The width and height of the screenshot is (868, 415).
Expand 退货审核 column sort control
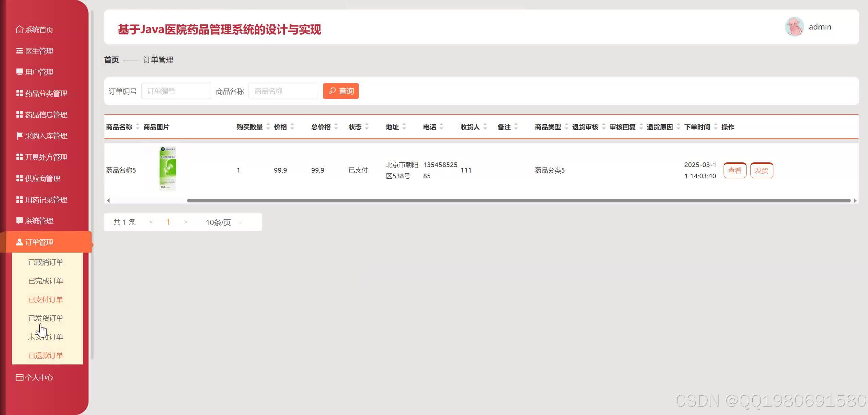[604, 127]
